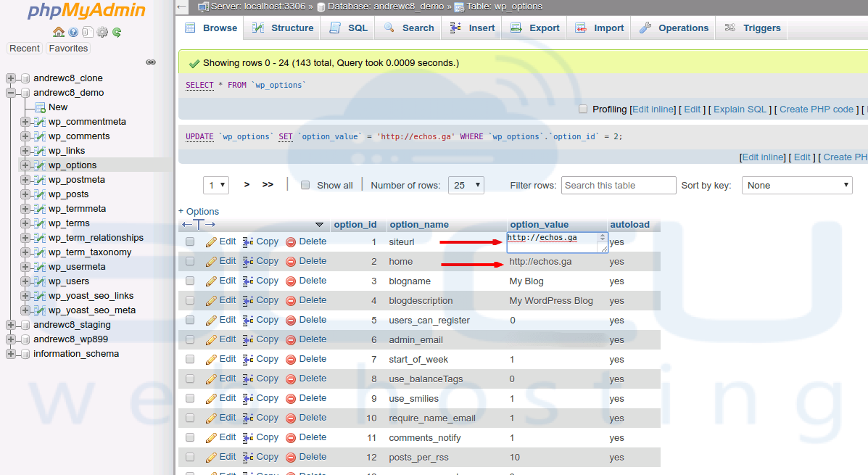Open the Favorites tables list
This screenshot has width=868, height=475.
click(x=68, y=48)
